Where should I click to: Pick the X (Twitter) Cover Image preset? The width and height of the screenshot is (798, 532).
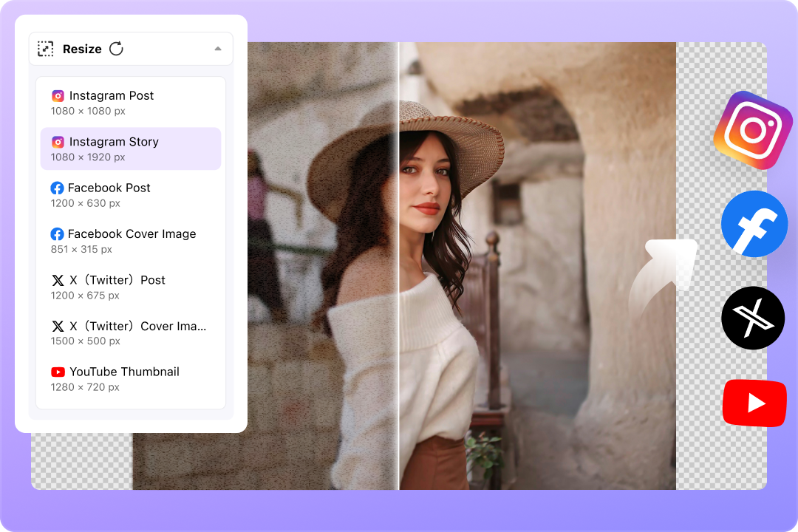131,333
